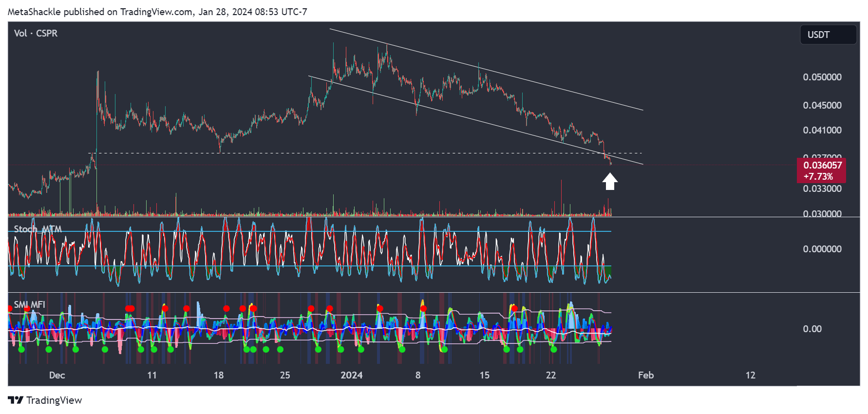Click the 12 date label on time axis
Screen dimensions: 868x414
click(751, 375)
